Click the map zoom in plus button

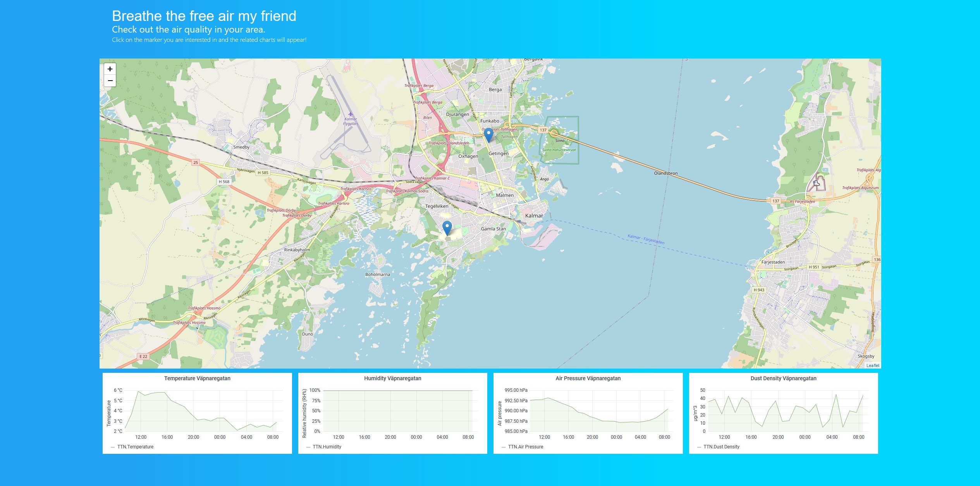pyautogui.click(x=110, y=69)
